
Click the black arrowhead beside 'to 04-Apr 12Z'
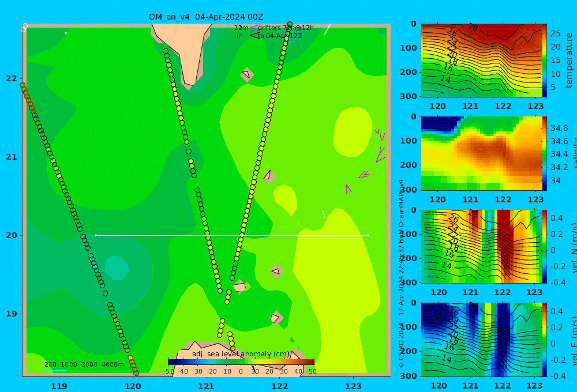(x=254, y=36)
